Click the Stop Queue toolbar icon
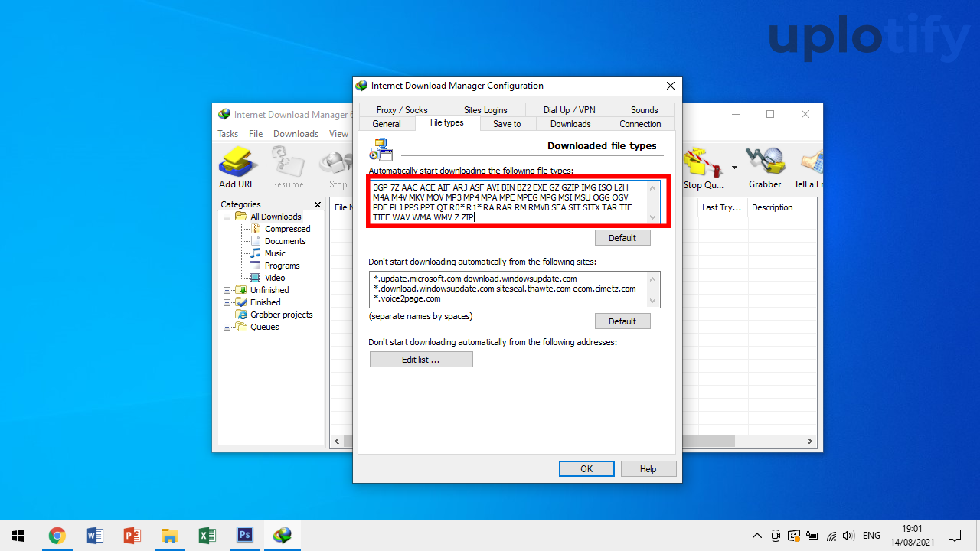The width and height of the screenshot is (980, 551). (703, 169)
